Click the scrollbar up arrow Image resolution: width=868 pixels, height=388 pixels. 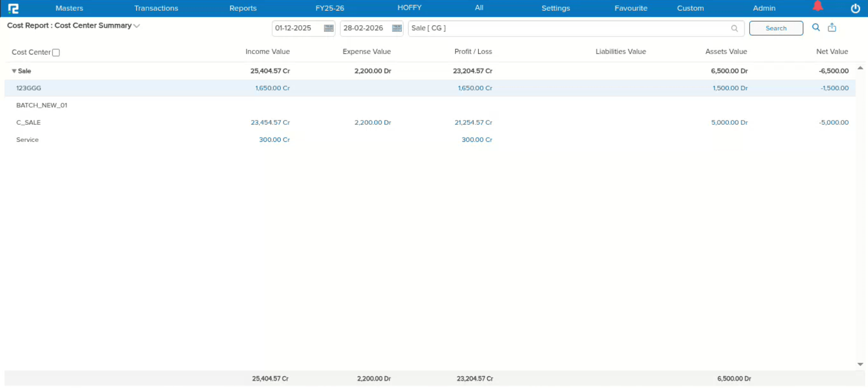[x=860, y=68]
